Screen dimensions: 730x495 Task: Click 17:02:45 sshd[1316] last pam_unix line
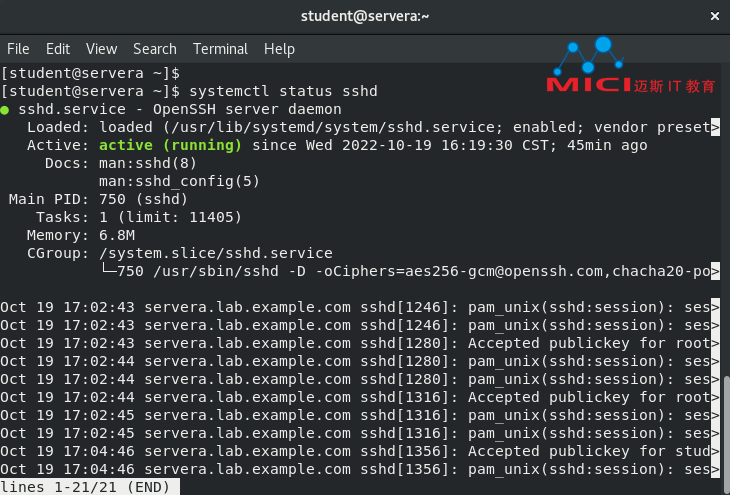(360, 433)
